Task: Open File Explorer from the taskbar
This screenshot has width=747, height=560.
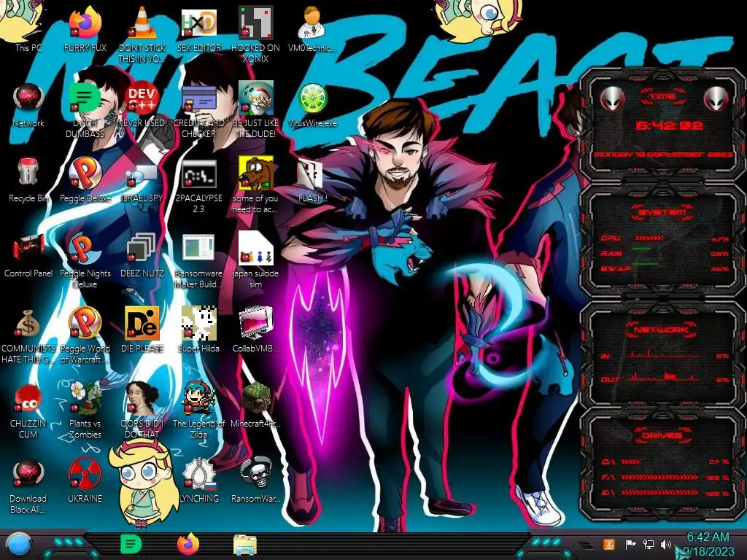Action: pyautogui.click(x=245, y=545)
